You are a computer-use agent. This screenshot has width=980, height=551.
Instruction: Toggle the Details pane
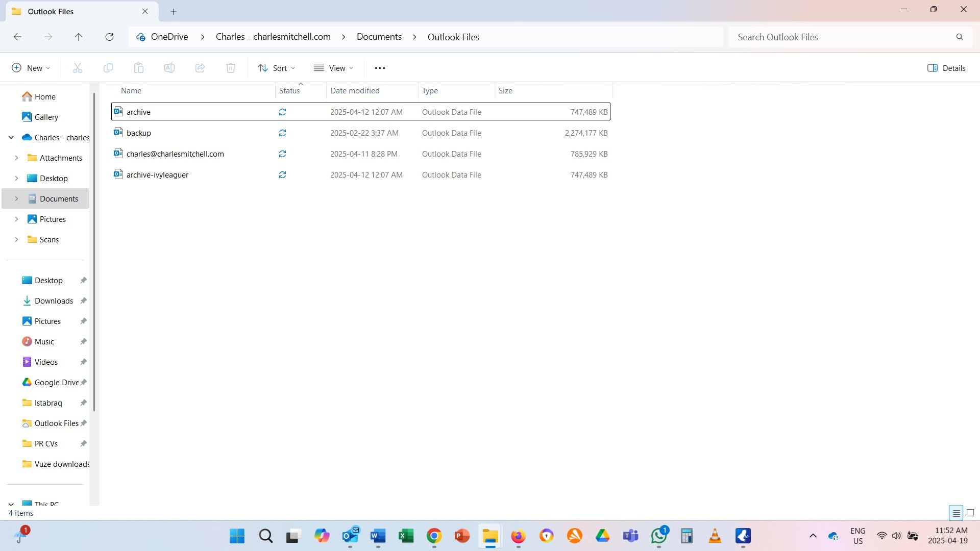click(946, 68)
